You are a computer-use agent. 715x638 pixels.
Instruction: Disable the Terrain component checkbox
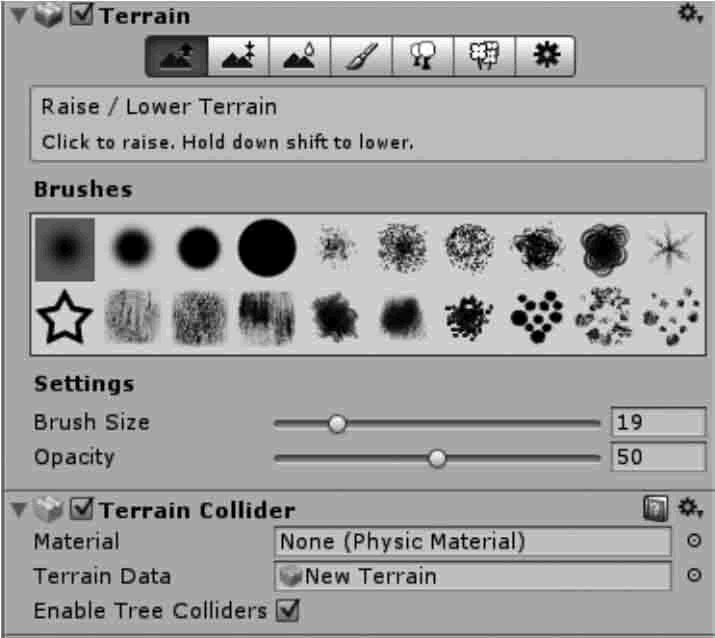coord(83,17)
